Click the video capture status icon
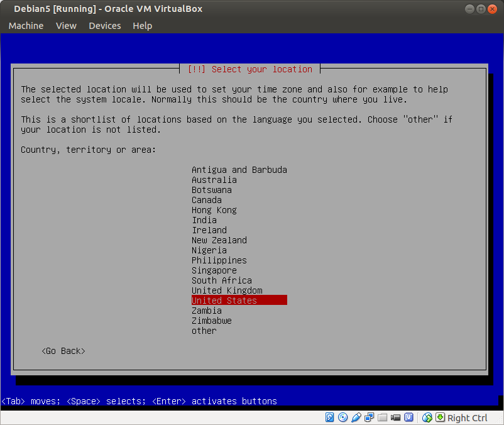 (x=395, y=417)
